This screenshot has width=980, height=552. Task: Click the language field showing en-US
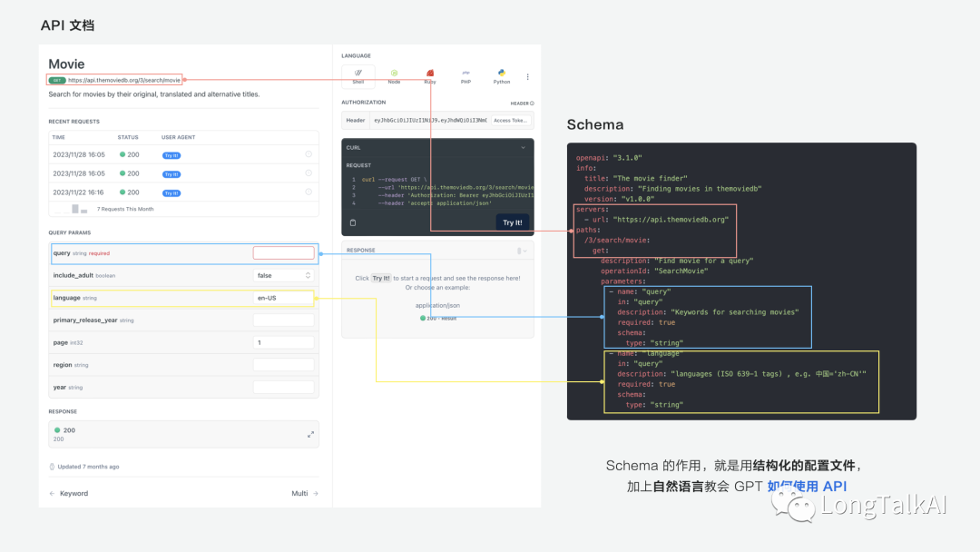click(284, 298)
